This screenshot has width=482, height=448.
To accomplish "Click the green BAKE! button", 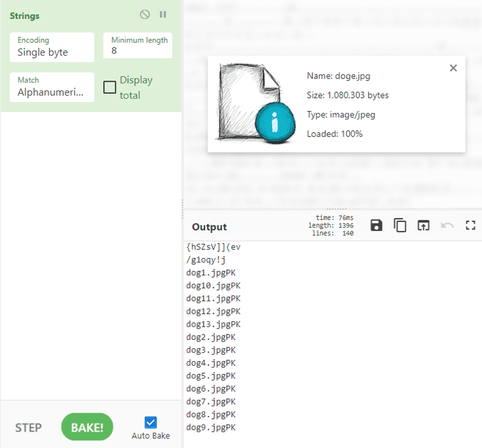I will (87, 427).
